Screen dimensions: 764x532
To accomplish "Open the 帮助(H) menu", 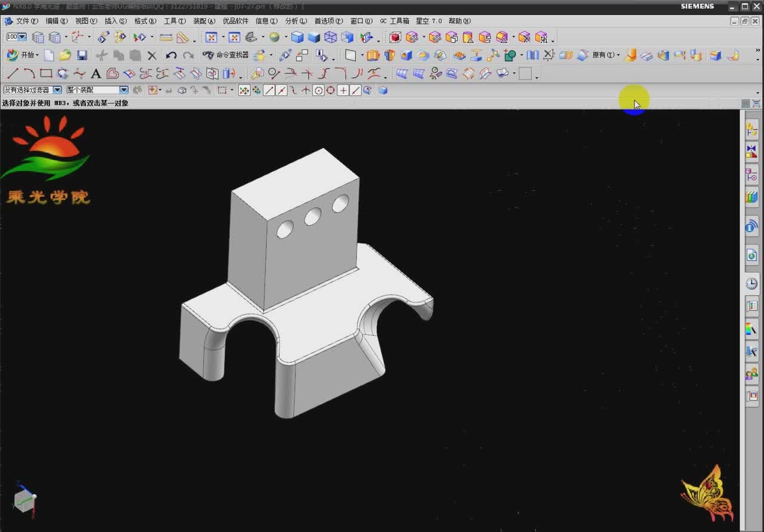I will pos(460,21).
